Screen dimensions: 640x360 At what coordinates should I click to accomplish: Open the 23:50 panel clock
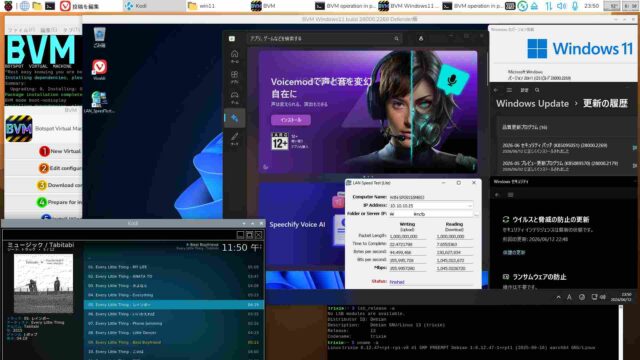tap(591, 6)
